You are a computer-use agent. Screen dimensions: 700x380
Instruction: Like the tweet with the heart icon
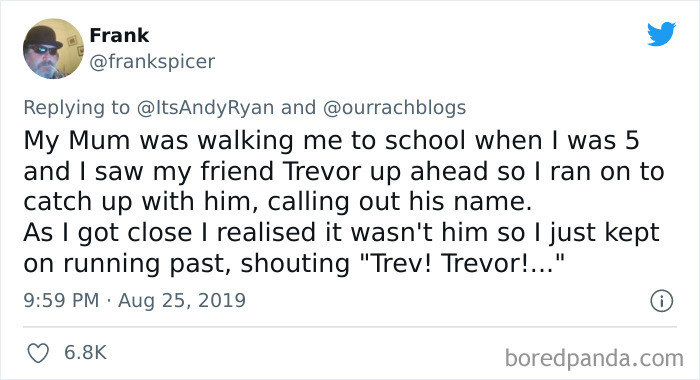click(38, 353)
